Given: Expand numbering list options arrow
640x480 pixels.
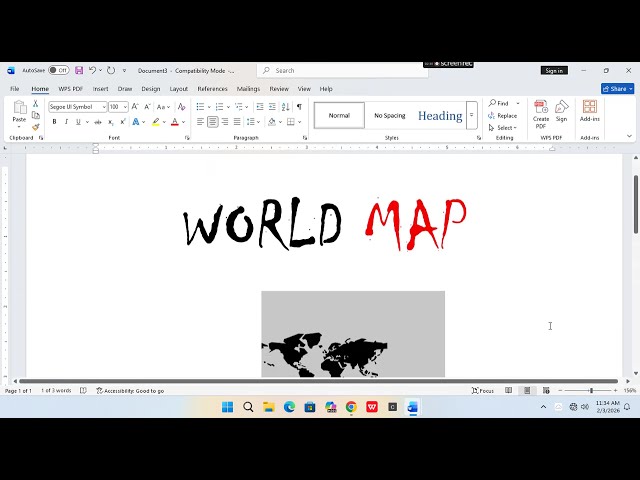Looking at the screenshot, I should 228,107.
